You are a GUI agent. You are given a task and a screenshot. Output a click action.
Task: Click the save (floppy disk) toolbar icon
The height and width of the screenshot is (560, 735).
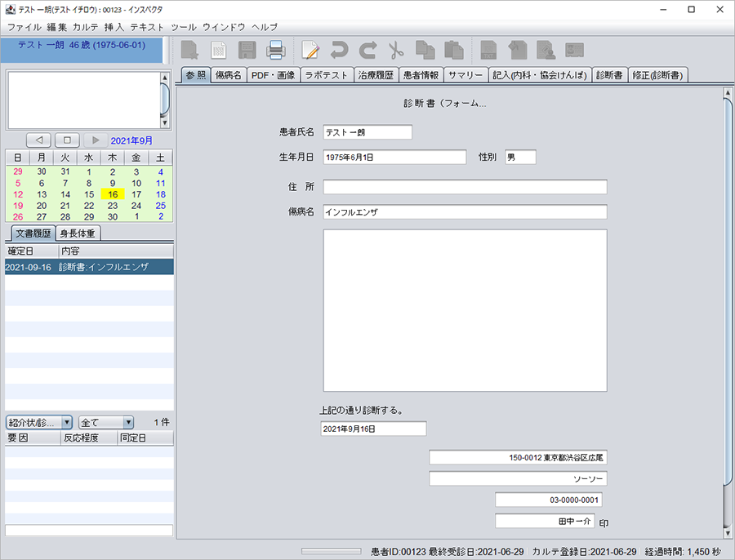tap(247, 50)
